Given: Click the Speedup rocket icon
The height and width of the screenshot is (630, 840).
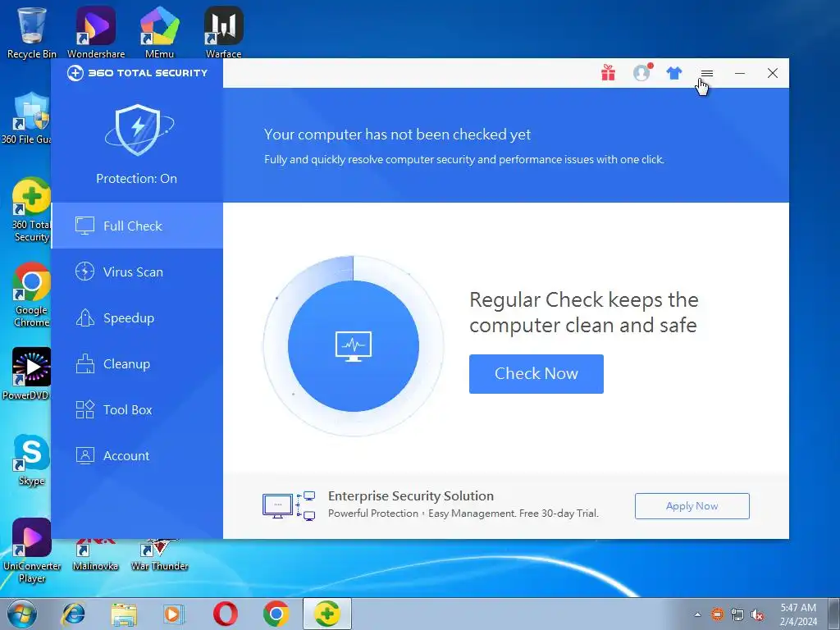Looking at the screenshot, I should 84,317.
